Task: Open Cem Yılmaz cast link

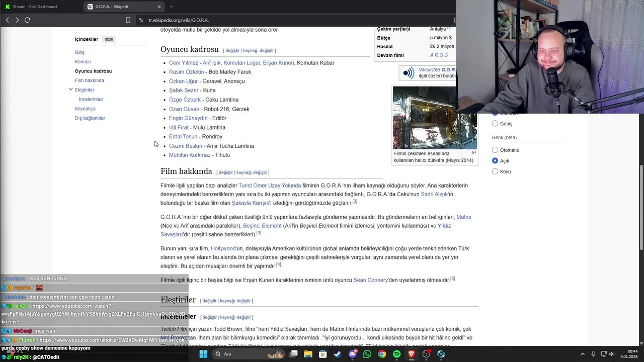Action: click(x=184, y=63)
